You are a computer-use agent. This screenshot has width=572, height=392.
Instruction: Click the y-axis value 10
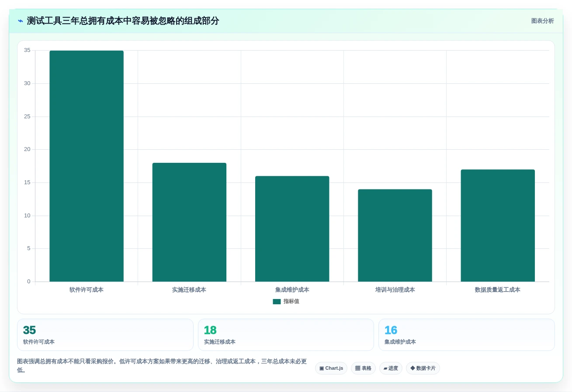click(27, 216)
